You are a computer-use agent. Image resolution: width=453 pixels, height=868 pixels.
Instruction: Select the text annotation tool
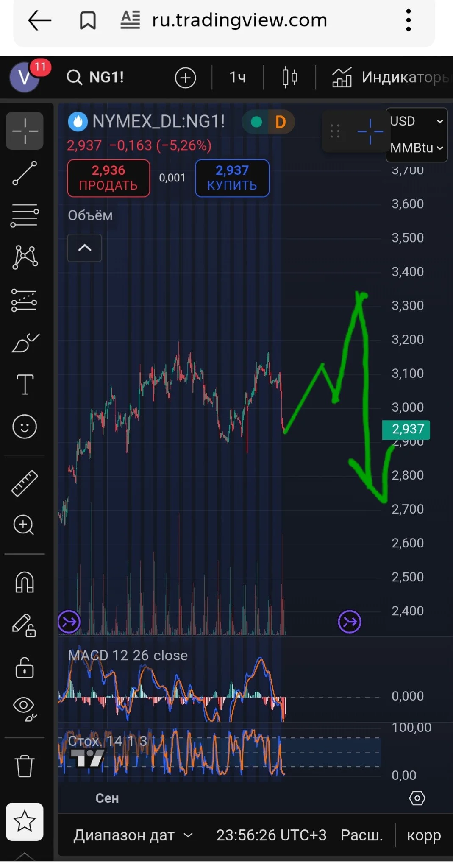pos(25,385)
